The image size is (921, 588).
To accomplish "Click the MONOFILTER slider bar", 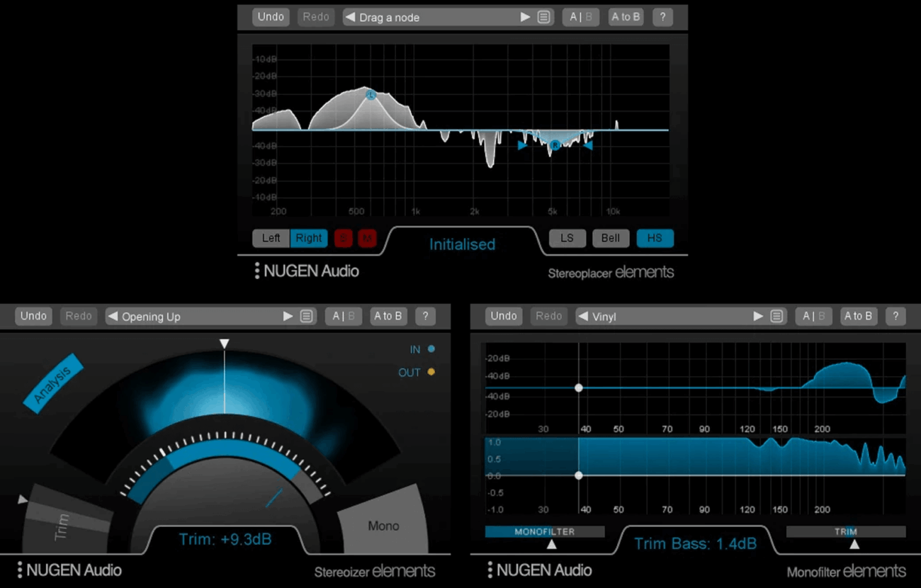I will (x=545, y=531).
